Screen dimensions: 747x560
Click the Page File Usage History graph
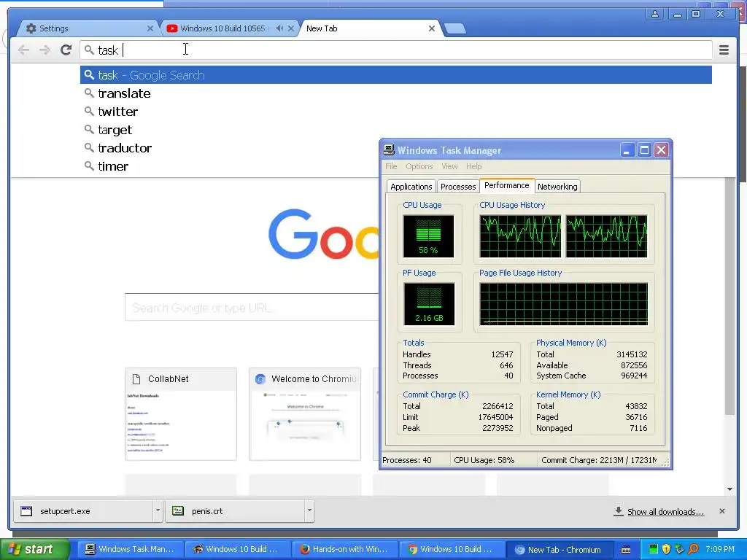[x=564, y=304]
